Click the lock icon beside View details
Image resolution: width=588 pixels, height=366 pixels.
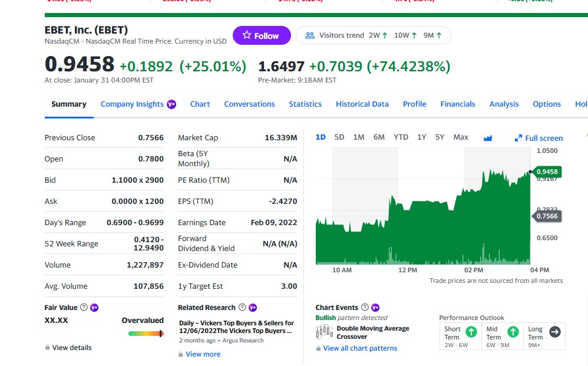tap(47, 347)
